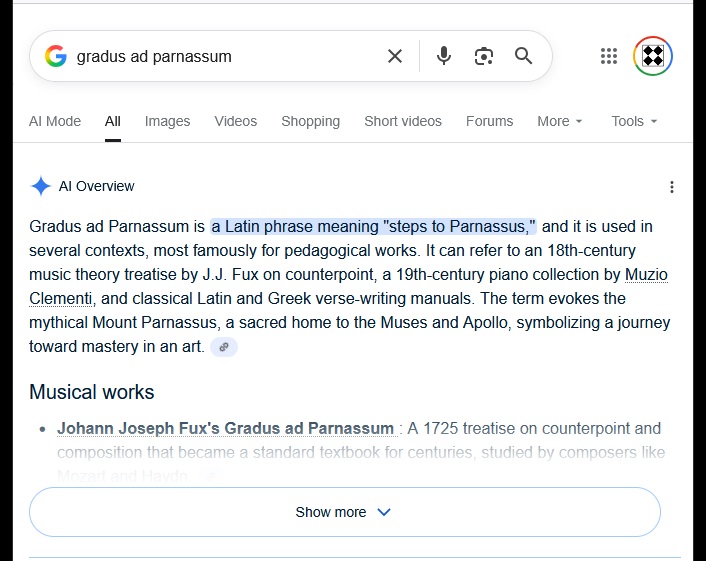The height and width of the screenshot is (561, 706).
Task: Open the Videos results tab
Action: click(x=235, y=121)
